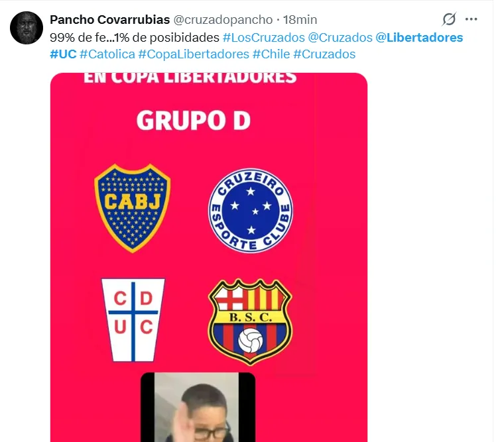This screenshot has height=442, width=504.
Task: Open the @Libertadores mention
Action: click(x=419, y=38)
